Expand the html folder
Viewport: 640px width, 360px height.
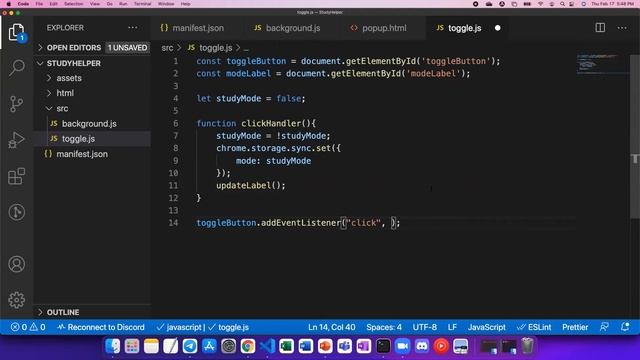[x=49, y=93]
